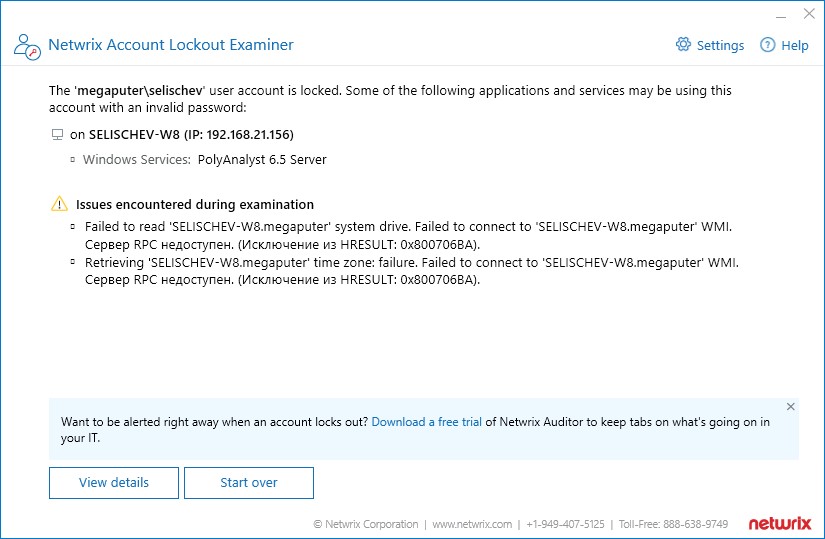Image resolution: width=825 pixels, height=539 pixels.
Task: Open Settings via the gear icon
Action: 683,45
